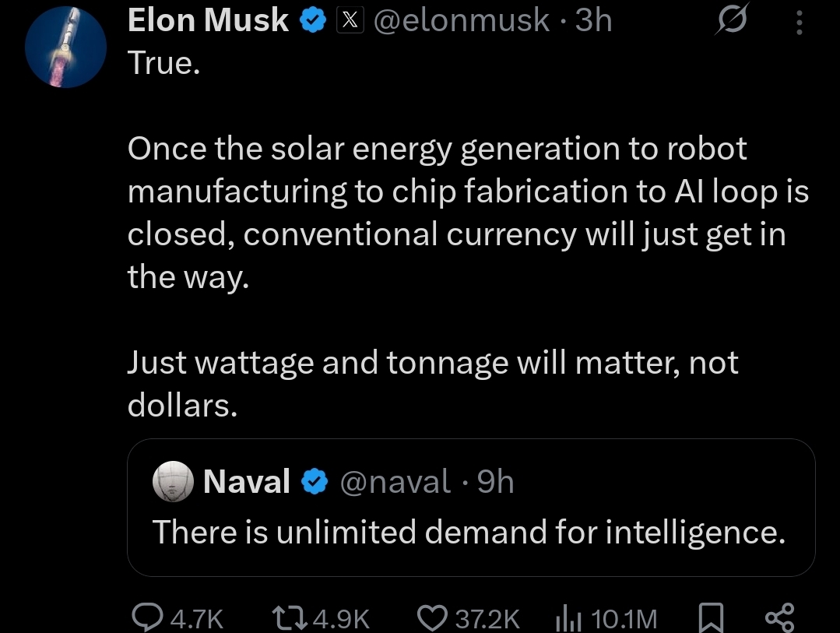Viewport: 840px width, 633px height.
Task: Click Naval's avatar in quoted tweet
Action: pyautogui.click(x=173, y=483)
